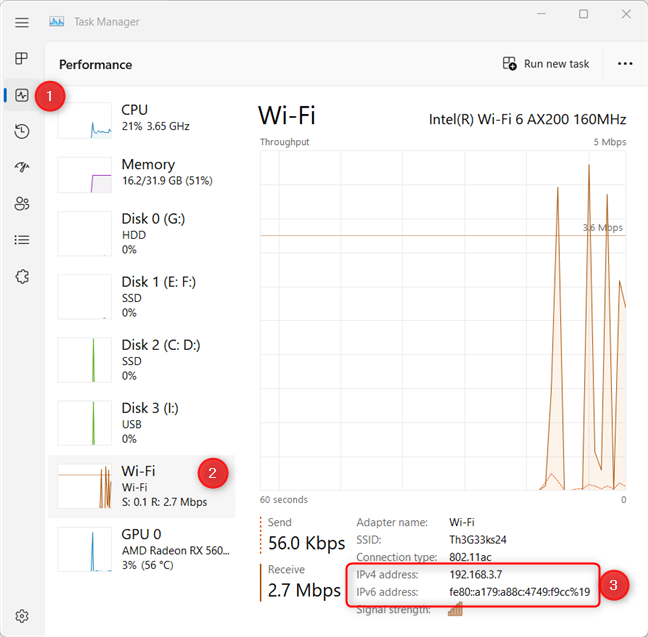This screenshot has height=637, width=648.
Task: Click Run new task button
Action: [x=546, y=64]
